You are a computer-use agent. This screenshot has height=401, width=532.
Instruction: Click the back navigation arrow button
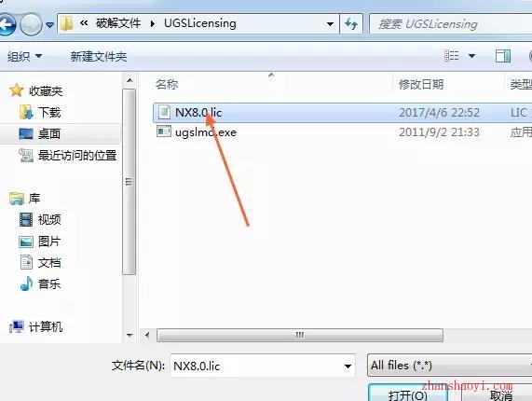pos(7,24)
